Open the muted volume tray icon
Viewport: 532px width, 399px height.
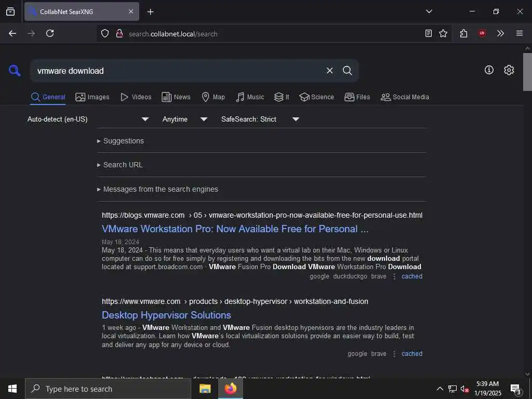[x=464, y=389]
